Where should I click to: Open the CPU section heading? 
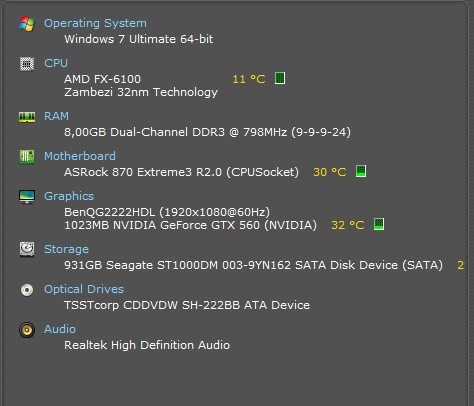[56, 63]
